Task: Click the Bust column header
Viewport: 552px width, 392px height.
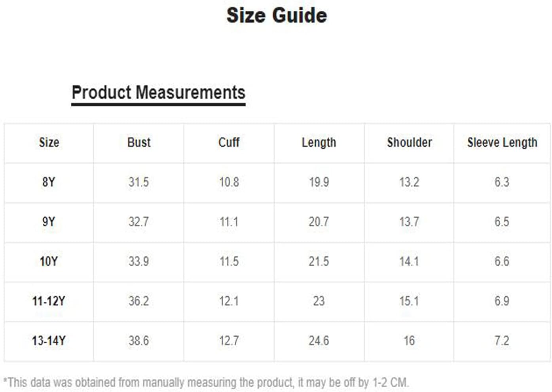Action: pyautogui.click(x=139, y=142)
